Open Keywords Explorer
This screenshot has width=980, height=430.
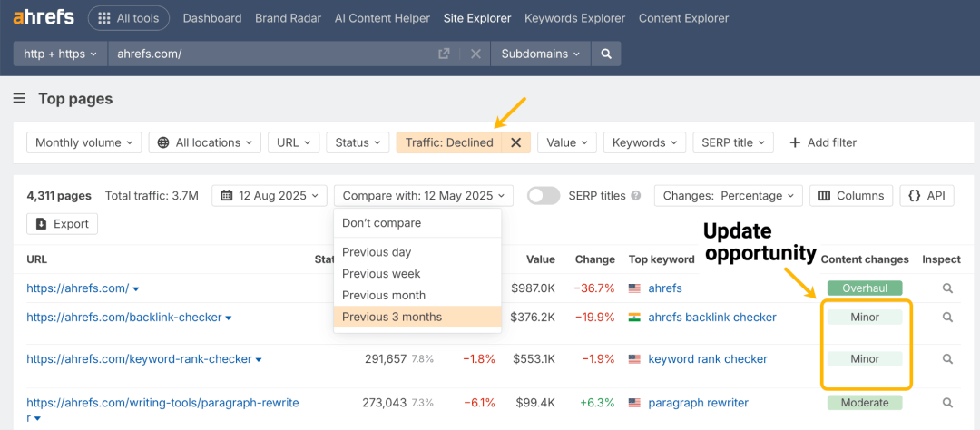(574, 18)
